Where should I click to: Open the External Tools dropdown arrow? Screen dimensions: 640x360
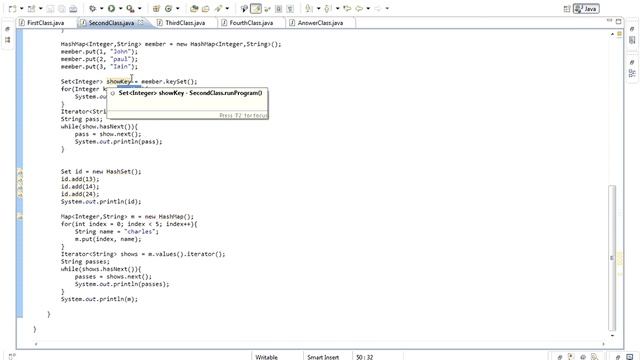[x=140, y=9]
